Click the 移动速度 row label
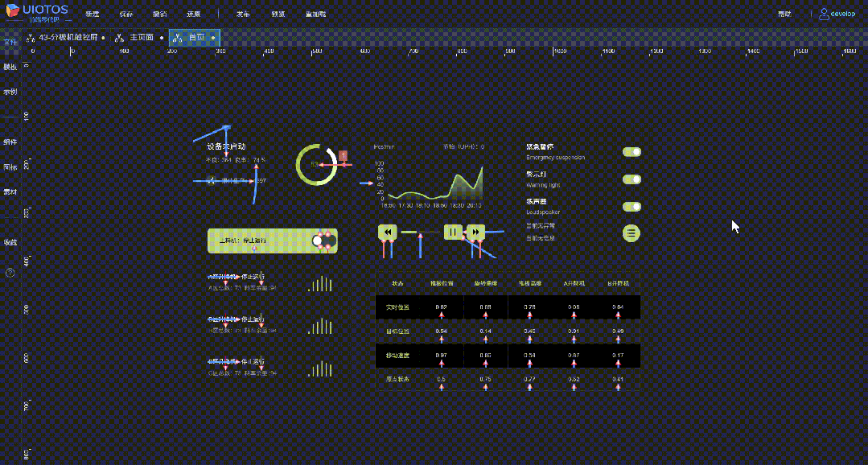Viewport: 868px width, 465px height. pos(397,355)
